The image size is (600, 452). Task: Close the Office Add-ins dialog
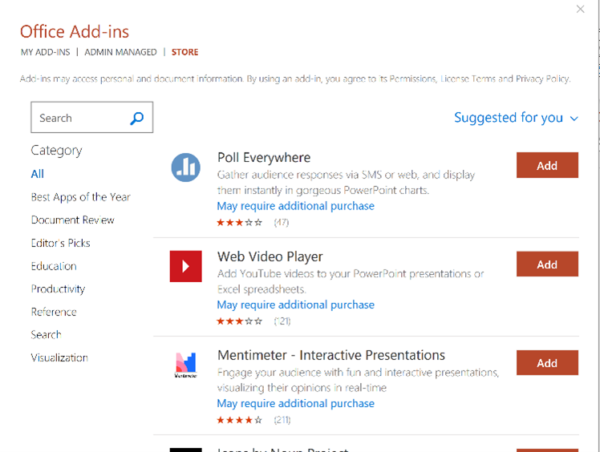click(581, 9)
